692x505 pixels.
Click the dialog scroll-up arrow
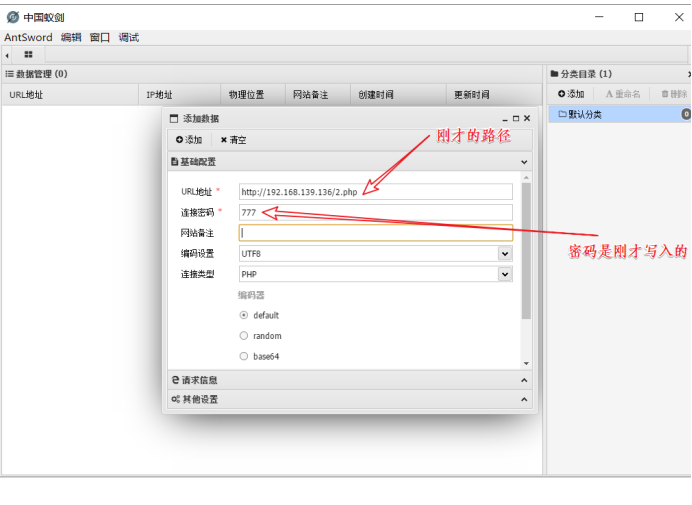pos(526,177)
